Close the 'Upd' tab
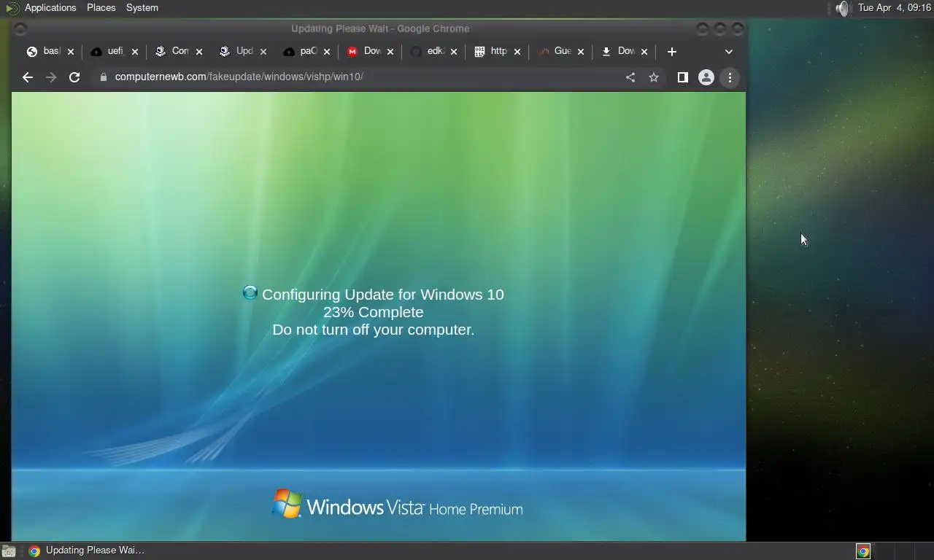The image size is (934, 560). click(263, 52)
